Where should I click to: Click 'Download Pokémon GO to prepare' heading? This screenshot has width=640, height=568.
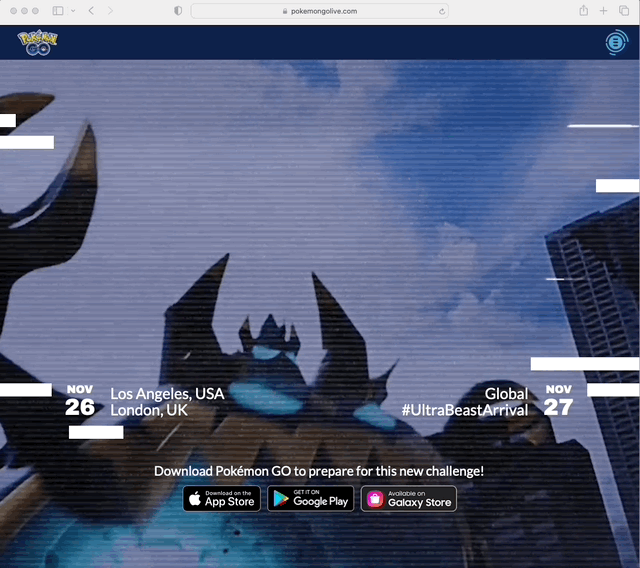point(319,471)
